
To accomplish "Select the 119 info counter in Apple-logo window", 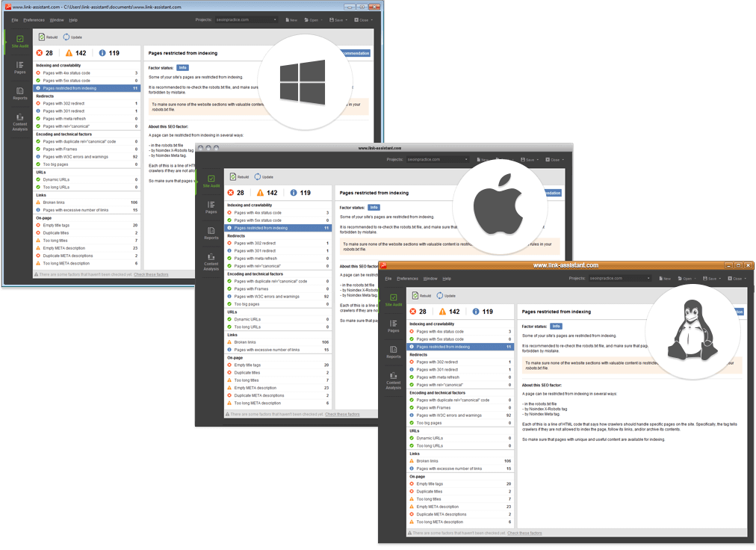I will point(300,193).
